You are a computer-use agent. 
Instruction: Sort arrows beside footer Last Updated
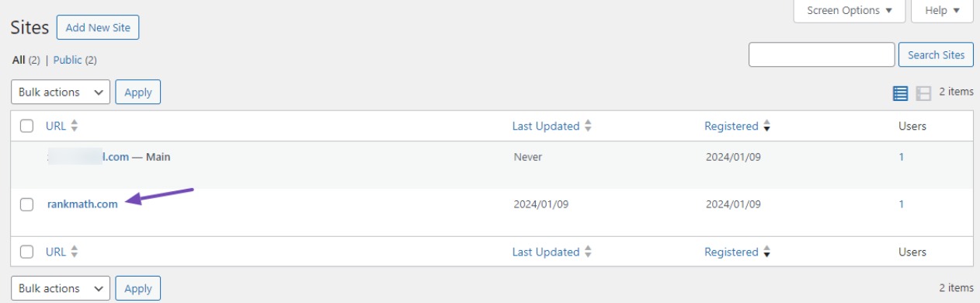(x=588, y=252)
